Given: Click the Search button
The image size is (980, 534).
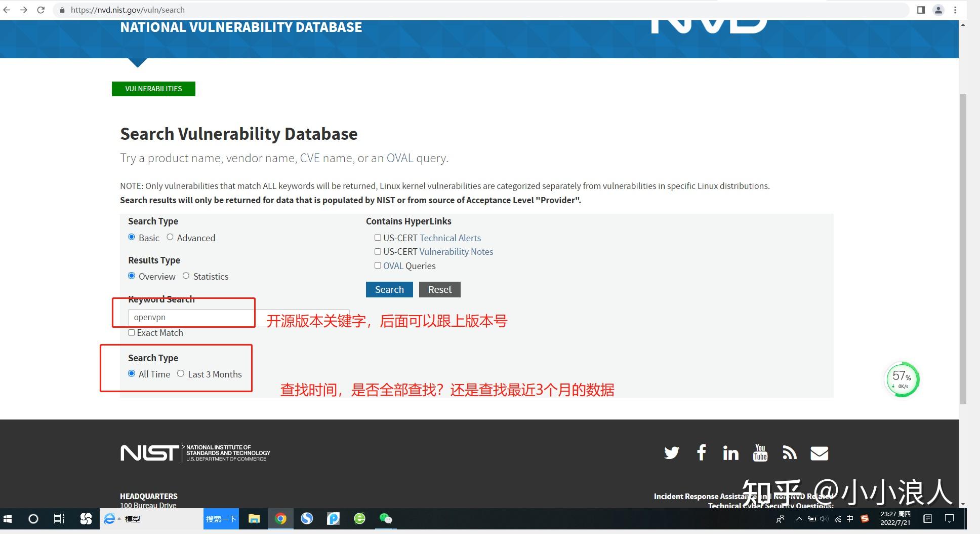Looking at the screenshot, I should pyautogui.click(x=389, y=289).
